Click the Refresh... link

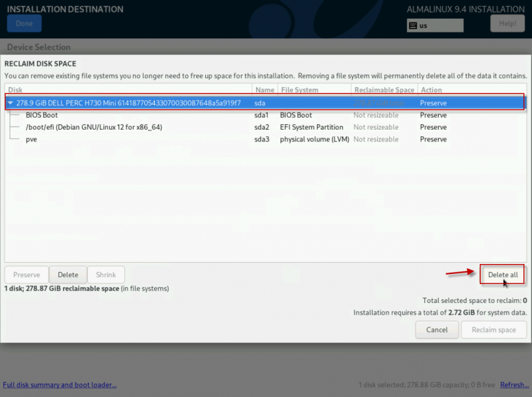click(514, 385)
